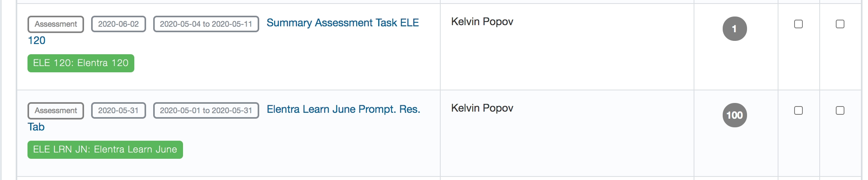Open the Summary Assessment Task ELE 120 link

click(x=342, y=23)
